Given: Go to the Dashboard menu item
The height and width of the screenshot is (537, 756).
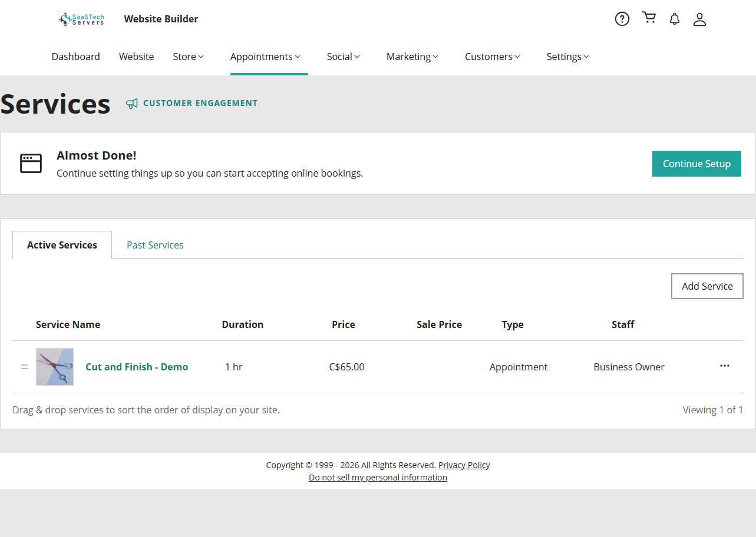Looking at the screenshot, I should coord(76,57).
